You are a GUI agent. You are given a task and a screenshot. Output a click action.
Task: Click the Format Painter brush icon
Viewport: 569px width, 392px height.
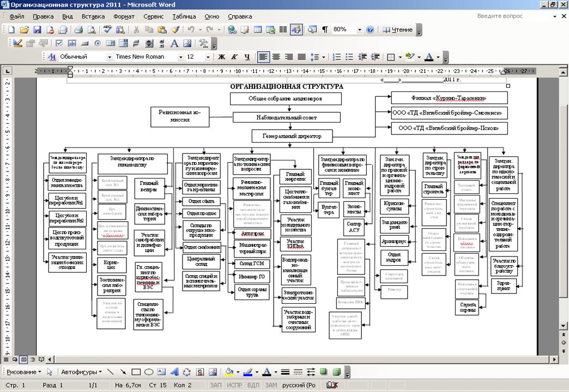click(175, 30)
